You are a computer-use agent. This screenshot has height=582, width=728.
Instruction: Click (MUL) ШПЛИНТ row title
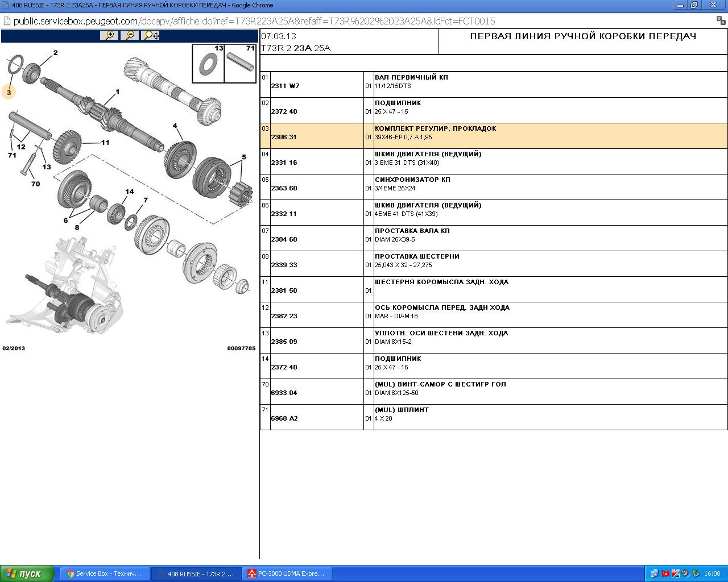402,410
